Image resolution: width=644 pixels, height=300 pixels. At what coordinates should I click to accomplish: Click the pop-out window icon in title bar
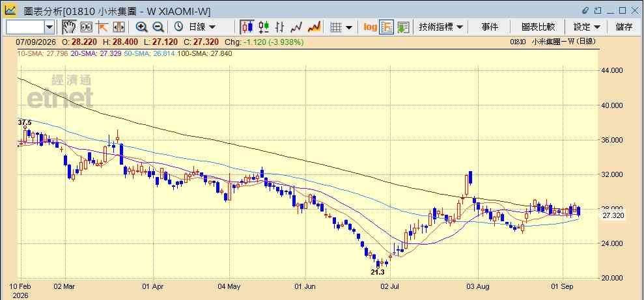click(598, 10)
